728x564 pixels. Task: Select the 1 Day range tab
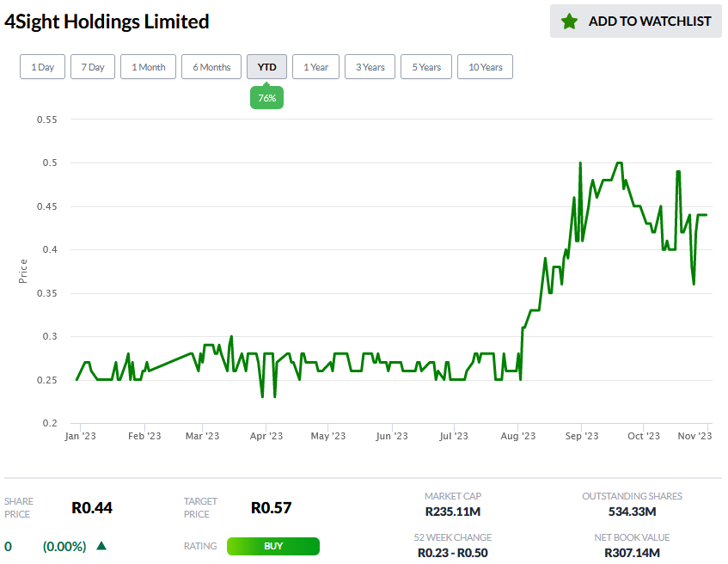[42, 67]
